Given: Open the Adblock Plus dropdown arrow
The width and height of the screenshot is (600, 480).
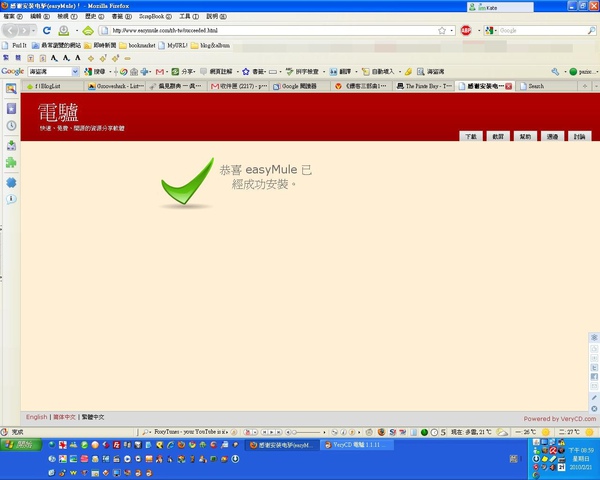Looking at the screenshot, I should (x=479, y=30).
